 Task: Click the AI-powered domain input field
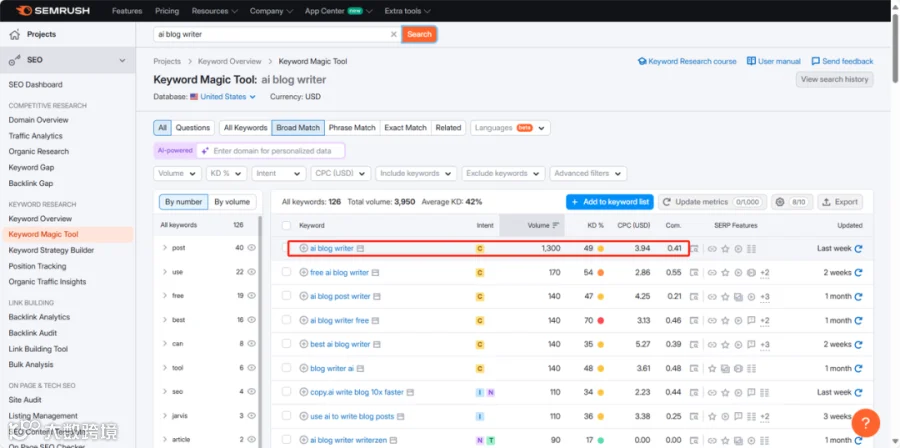tap(270, 151)
